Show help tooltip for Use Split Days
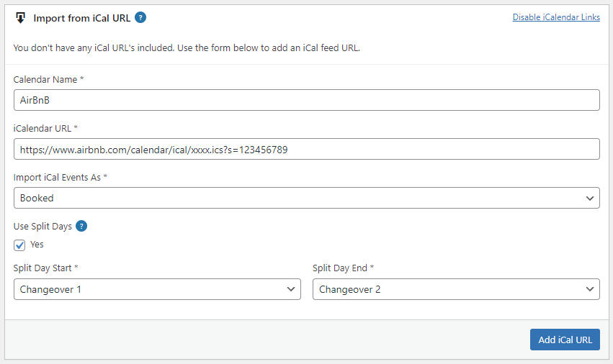The width and height of the screenshot is (613, 364). click(x=81, y=226)
